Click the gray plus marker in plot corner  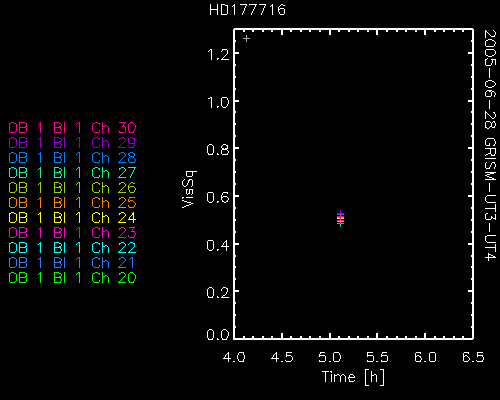[246, 39]
